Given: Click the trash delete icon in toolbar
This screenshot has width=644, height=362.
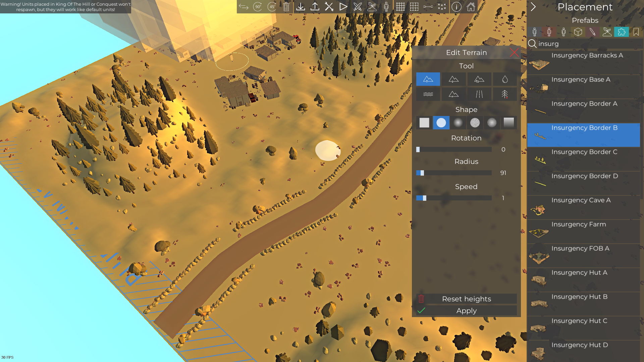Looking at the screenshot, I should point(286,7).
